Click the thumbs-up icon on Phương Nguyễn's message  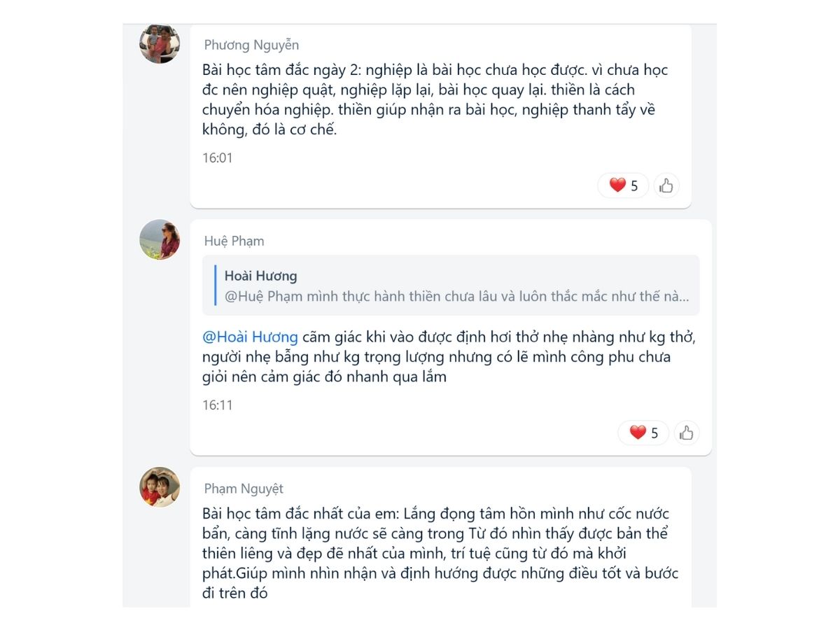666,185
